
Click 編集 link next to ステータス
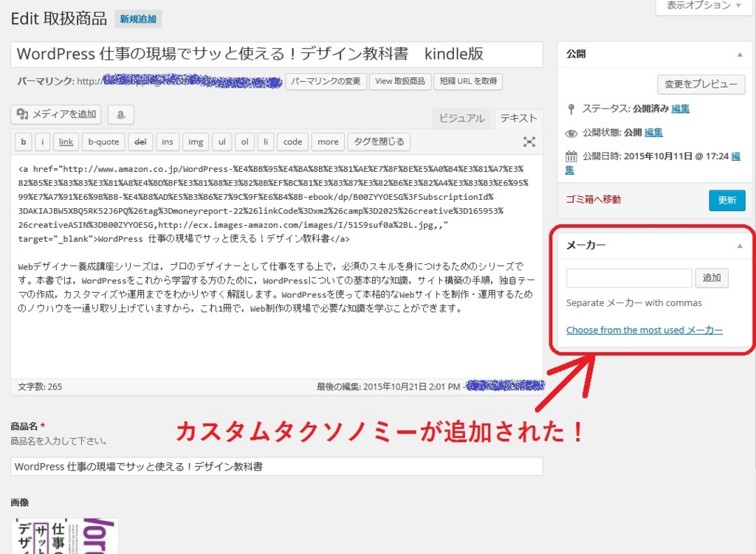tap(680, 109)
